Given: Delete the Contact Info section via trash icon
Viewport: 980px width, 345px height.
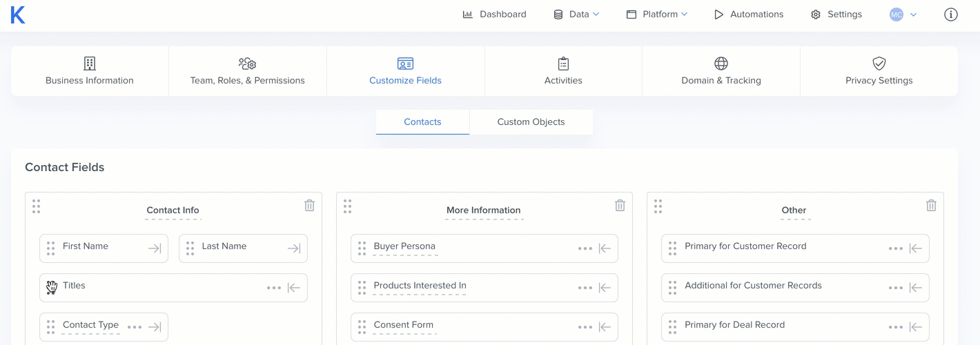Looking at the screenshot, I should pyautogui.click(x=309, y=206).
